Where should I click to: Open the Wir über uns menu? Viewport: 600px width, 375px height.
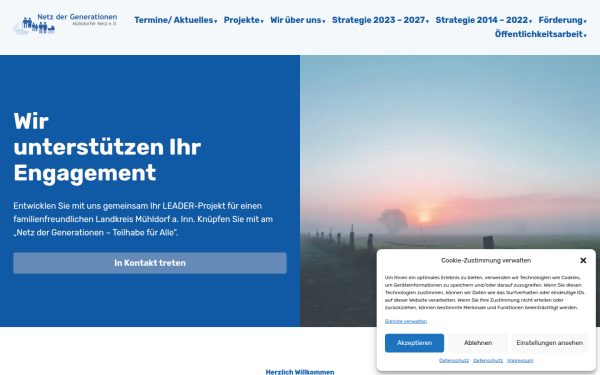click(298, 20)
